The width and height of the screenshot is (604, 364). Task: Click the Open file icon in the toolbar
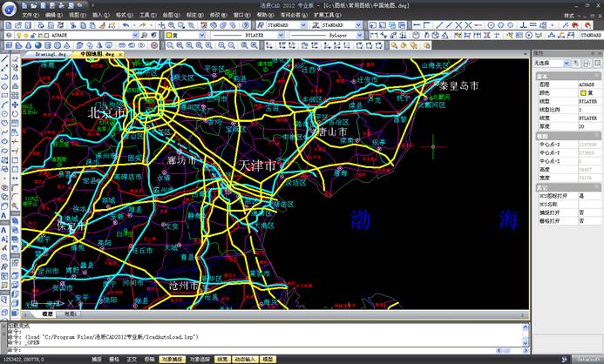click(x=17, y=25)
